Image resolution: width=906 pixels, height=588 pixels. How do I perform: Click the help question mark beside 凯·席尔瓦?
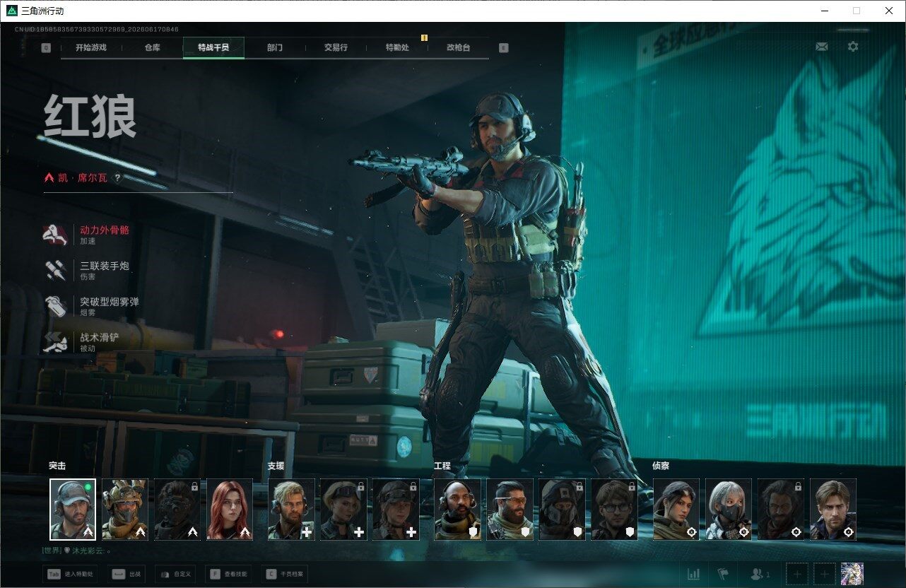118,178
